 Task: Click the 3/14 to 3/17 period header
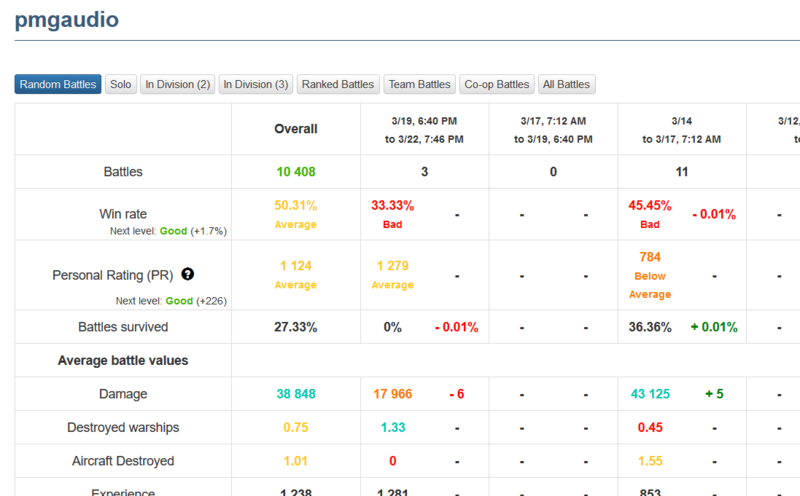682,129
